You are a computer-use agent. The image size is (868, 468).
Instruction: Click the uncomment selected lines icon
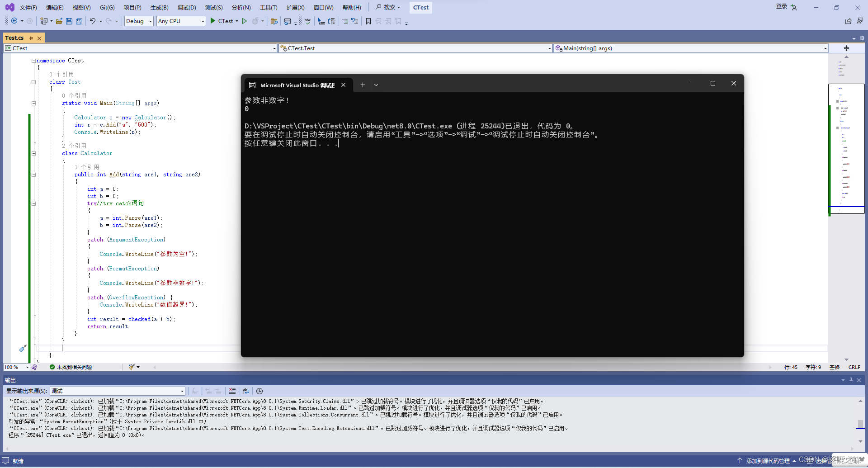click(355, 21)
